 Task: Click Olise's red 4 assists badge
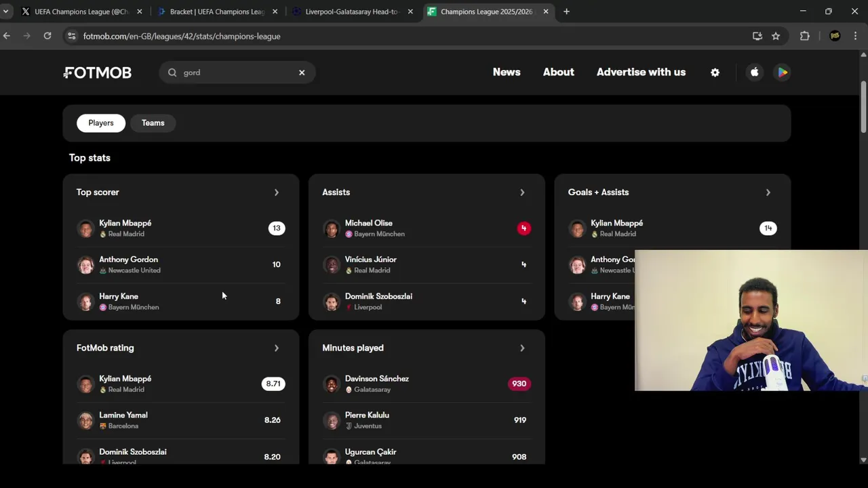click(x=524, y=228)
